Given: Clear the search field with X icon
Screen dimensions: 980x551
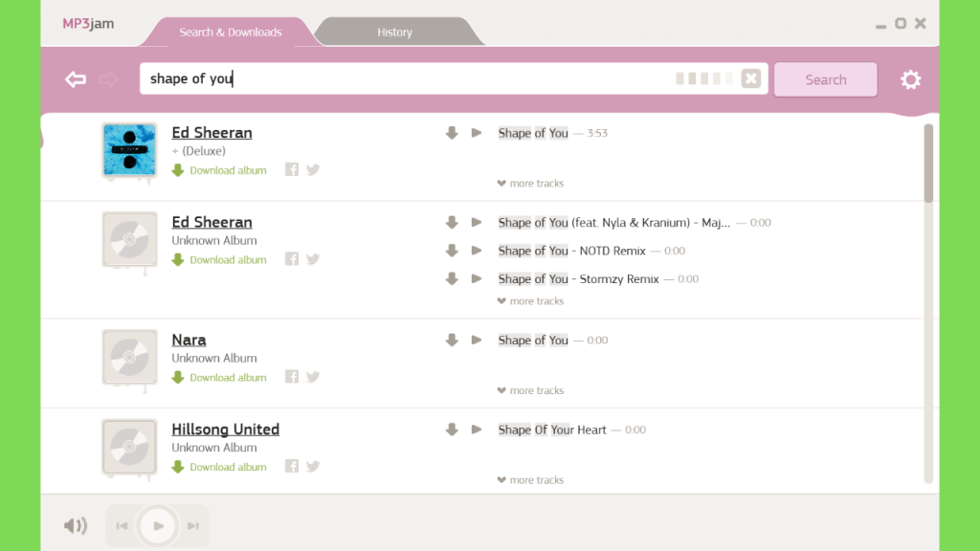Looking at the screenshot, I should 750,78.
